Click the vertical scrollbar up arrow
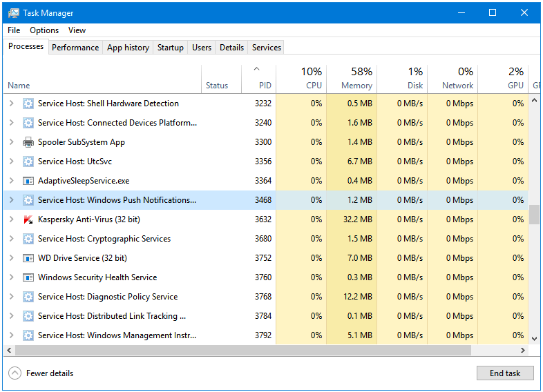543x392 pixels. point(534,100)
